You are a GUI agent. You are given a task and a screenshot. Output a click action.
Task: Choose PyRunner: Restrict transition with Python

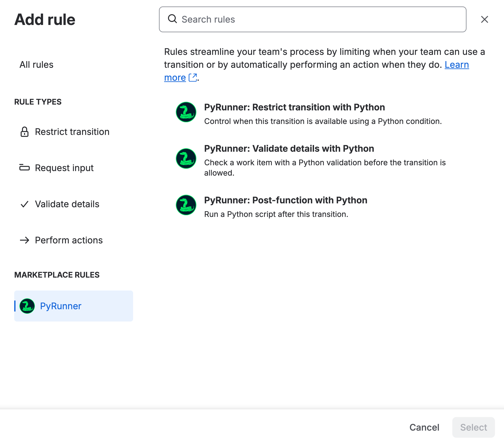coord(294,107)
